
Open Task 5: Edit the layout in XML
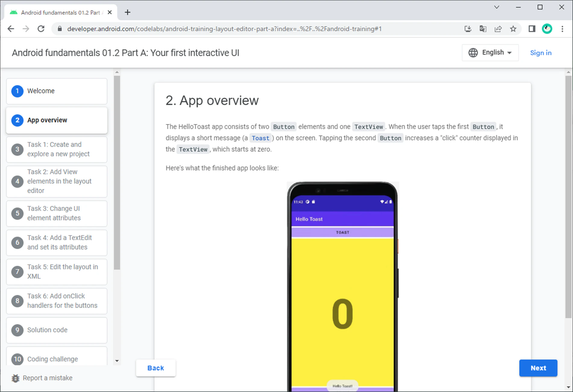[57, 272]
